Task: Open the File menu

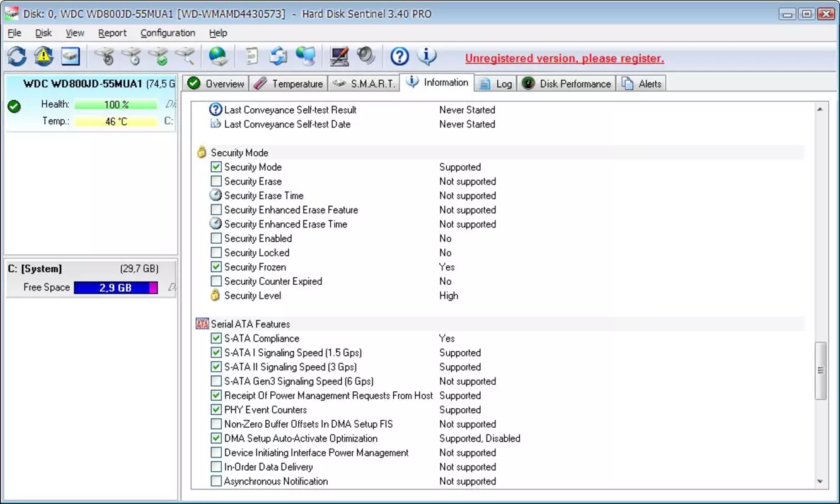Action: click(14, 33)
